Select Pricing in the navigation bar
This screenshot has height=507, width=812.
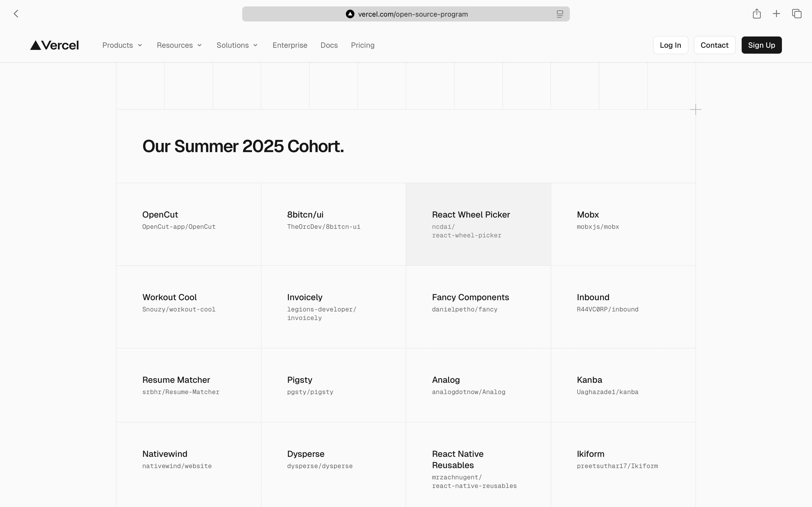click(x=363, y=45)
